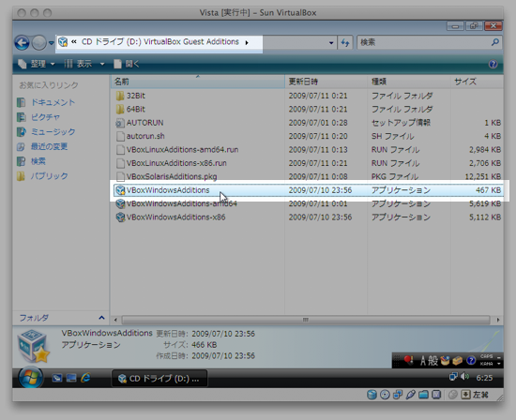The image size is (516, 420).
Task: Open the ドキュメント favorite link
Action: pyautogui.click(x=46, y=102)
